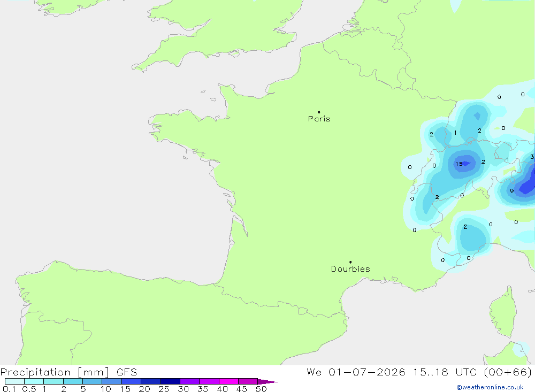The height and width of the screenshot is (392, 535).
Task: Click the legend tick label '0.1'
Action: [9, 389]
